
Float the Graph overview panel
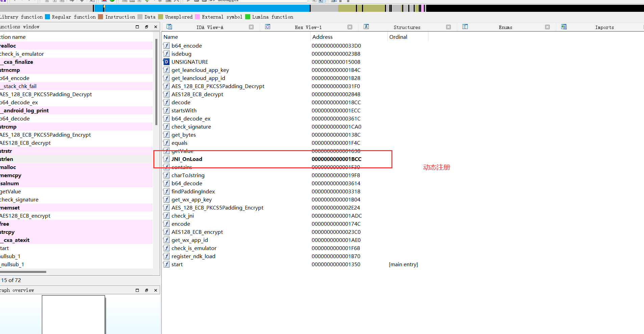click(x=147, y=290)
